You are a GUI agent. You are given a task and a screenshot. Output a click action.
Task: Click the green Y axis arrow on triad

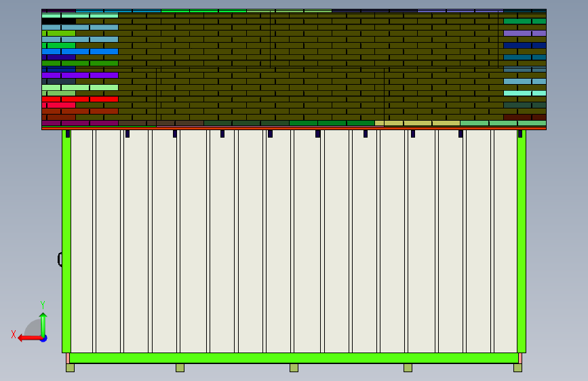(x=43, y=324)
